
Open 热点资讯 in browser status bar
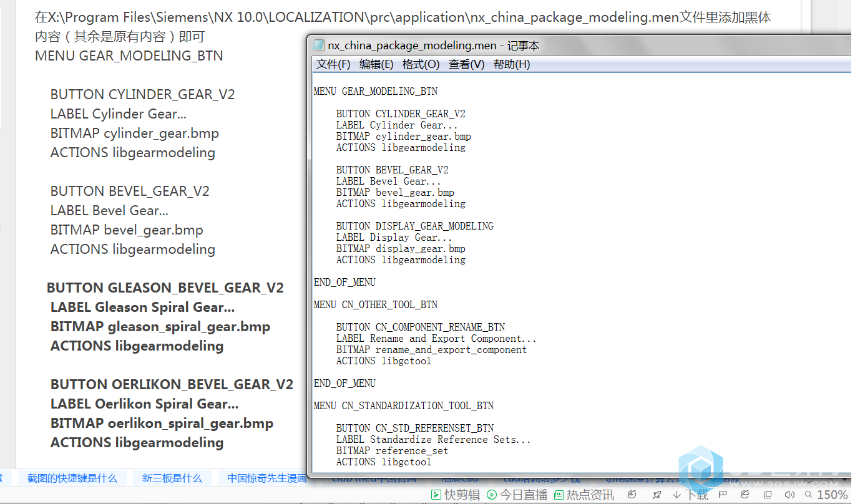(x=584, y=495)
